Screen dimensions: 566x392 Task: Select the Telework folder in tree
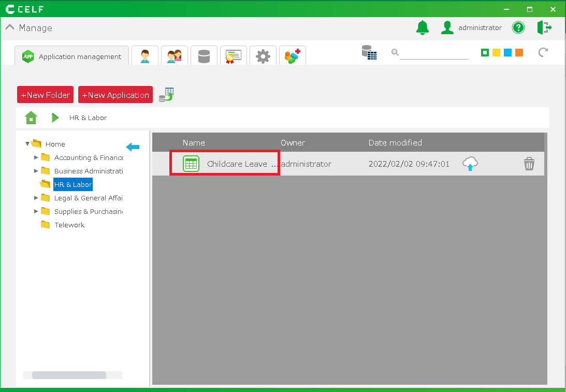69,225
